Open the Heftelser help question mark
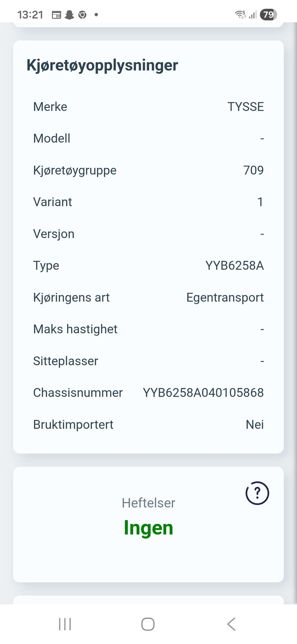Screen dimensions: 297x644 pyautogui.click(x=257, y=493)
